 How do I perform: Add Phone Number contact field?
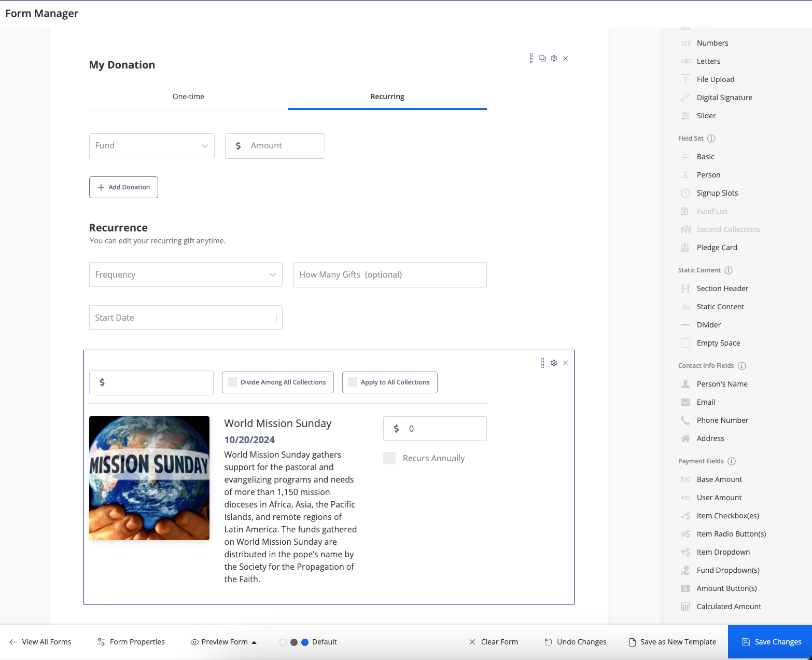point(722,420)
